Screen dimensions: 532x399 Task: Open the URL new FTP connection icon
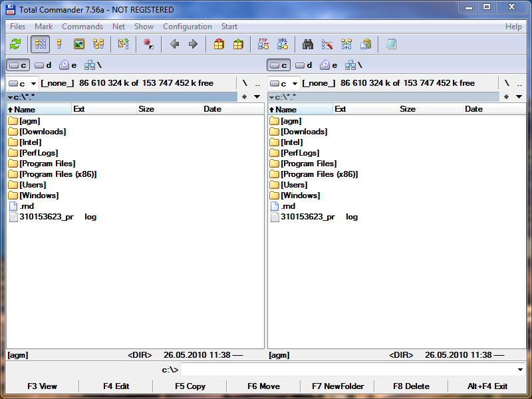coord(283,44)
